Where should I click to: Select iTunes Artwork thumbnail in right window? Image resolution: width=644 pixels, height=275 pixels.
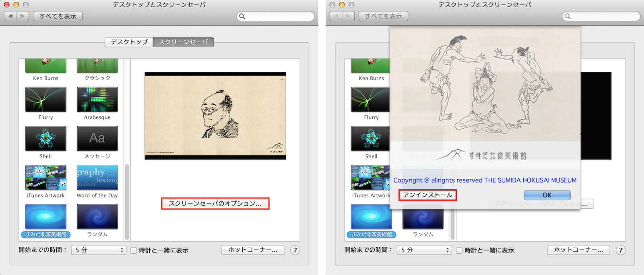point(370,178)
